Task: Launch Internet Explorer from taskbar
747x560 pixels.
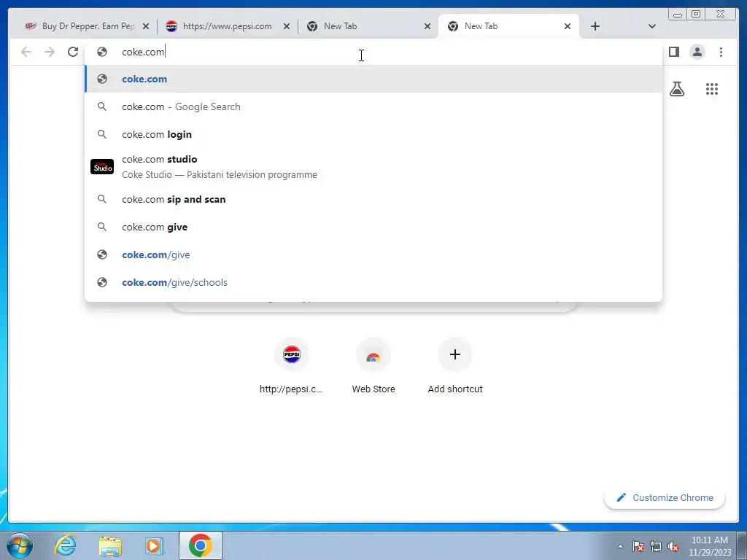Action: click(x=65, y=545)
